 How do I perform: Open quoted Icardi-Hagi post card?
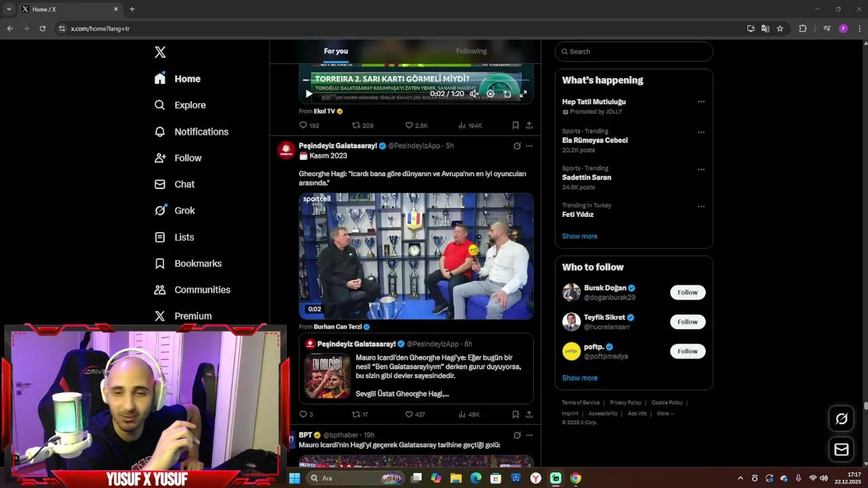tap(416, 369)
